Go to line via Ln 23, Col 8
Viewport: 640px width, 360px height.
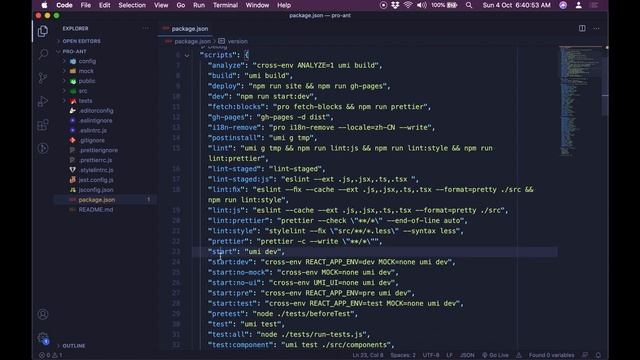coord(368,355)
